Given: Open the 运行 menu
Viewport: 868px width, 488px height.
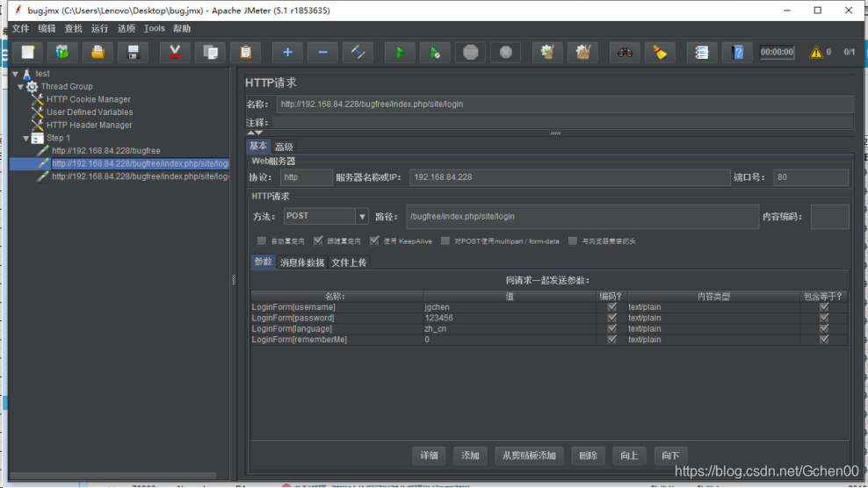Looking at the screenshot, I should point(99,28).
